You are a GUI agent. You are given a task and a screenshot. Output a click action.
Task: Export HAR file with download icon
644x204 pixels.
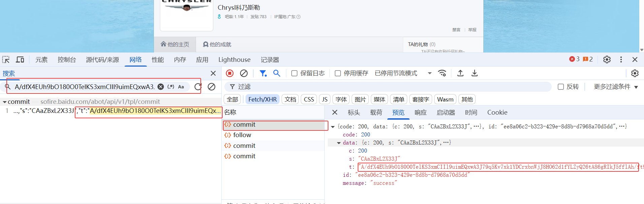pyautogui.click(x=475, y=73)
